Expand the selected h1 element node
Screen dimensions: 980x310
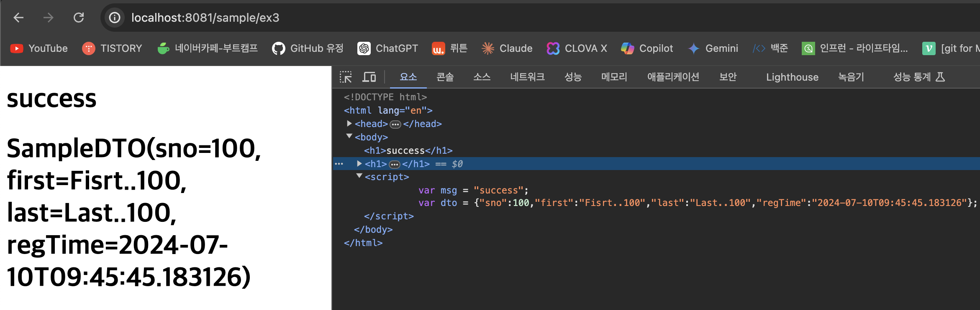359,164
